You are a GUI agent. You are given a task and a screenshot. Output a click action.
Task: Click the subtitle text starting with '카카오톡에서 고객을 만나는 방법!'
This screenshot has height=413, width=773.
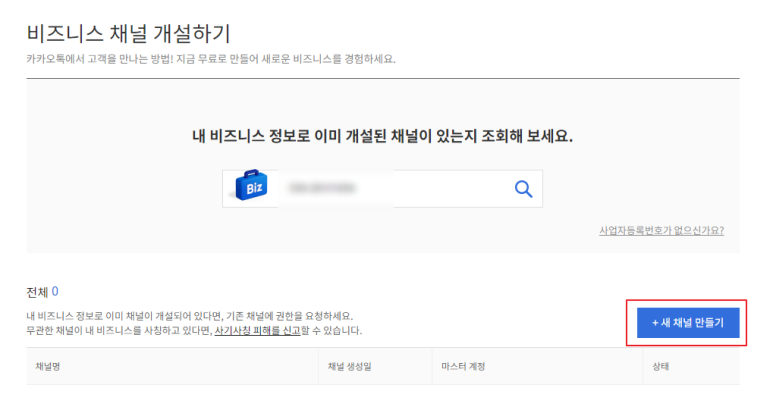pos(211,59)
